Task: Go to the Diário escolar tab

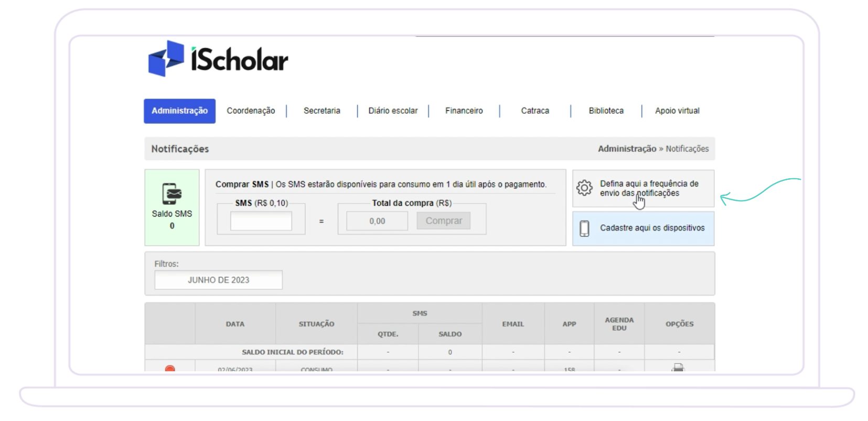Action: 393,111
